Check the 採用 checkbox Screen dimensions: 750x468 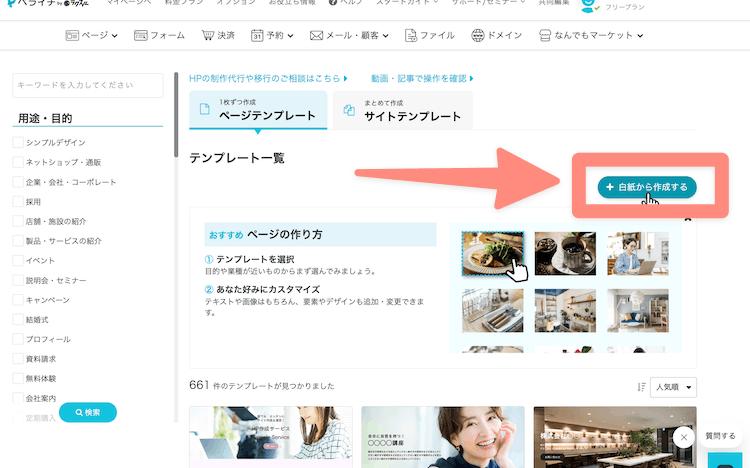(x=18, y=201)
